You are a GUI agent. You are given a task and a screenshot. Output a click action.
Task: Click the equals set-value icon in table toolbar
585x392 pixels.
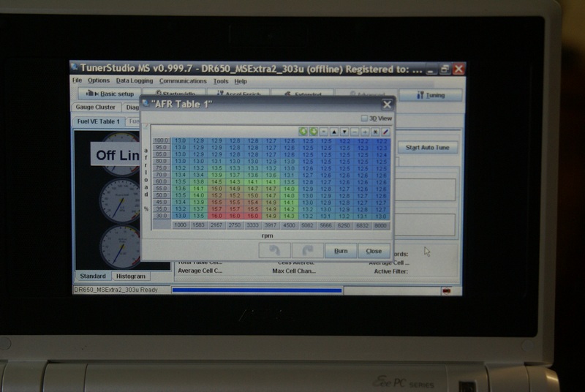(x=323, y=132)
